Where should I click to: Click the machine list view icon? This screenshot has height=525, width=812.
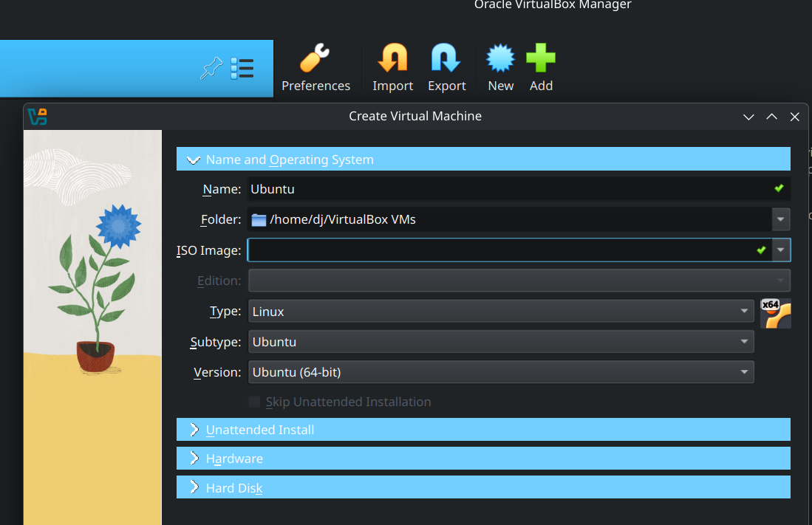tap(242, 67)
